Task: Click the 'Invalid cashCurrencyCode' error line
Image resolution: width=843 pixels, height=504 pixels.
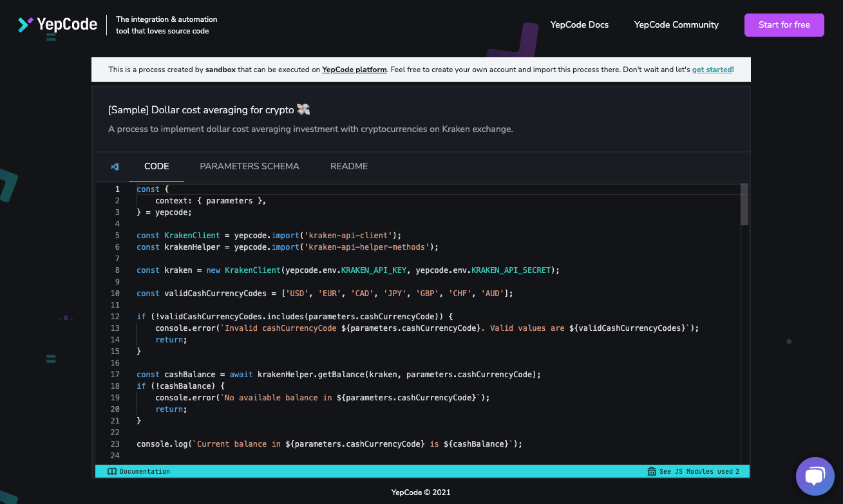Action: (x=427, y=328)
